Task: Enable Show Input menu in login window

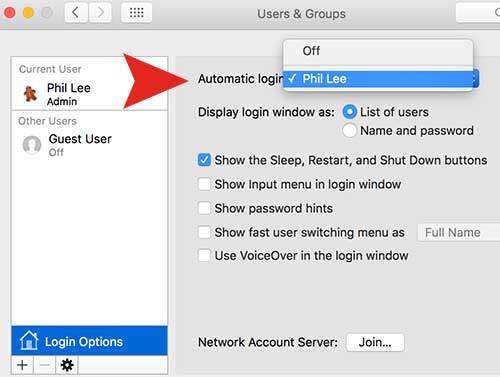Action: pos(204,184)
